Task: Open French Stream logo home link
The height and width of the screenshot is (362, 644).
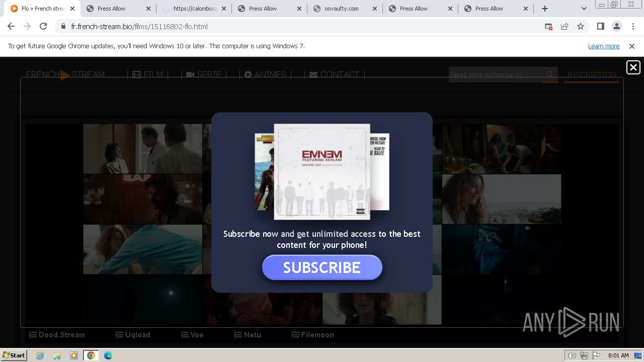Action: tap(65, 75)
